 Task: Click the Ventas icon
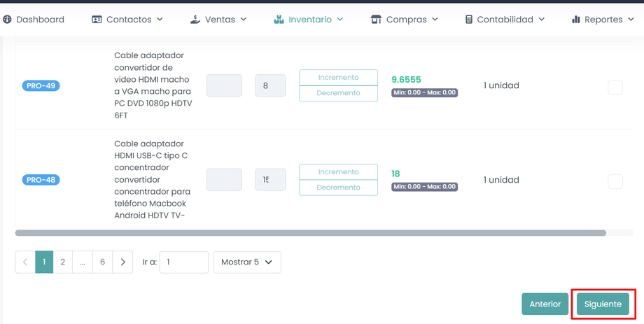[x=195, y=20]
